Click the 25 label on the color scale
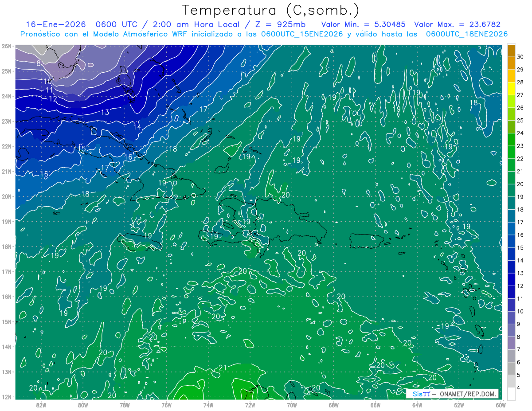The width and height of the screenshot is (532, 411). point(520,121)
